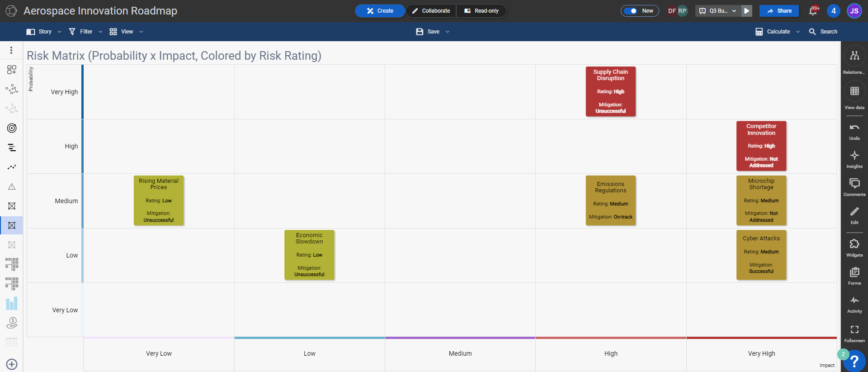Select the target circles view icon in left sidebar
This screenshot has height=372, width=868.
point(12,128)
